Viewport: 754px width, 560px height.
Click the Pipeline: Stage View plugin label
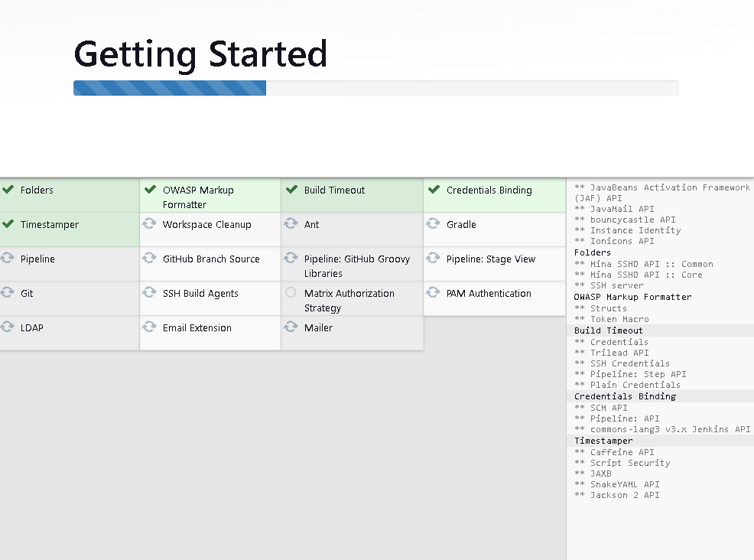point(491,259)
